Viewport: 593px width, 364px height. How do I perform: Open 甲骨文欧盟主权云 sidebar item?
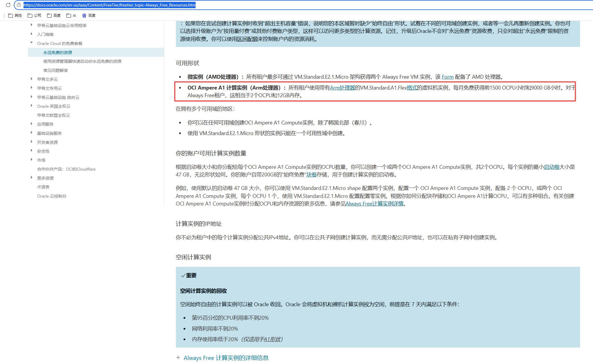click(53, 115)
